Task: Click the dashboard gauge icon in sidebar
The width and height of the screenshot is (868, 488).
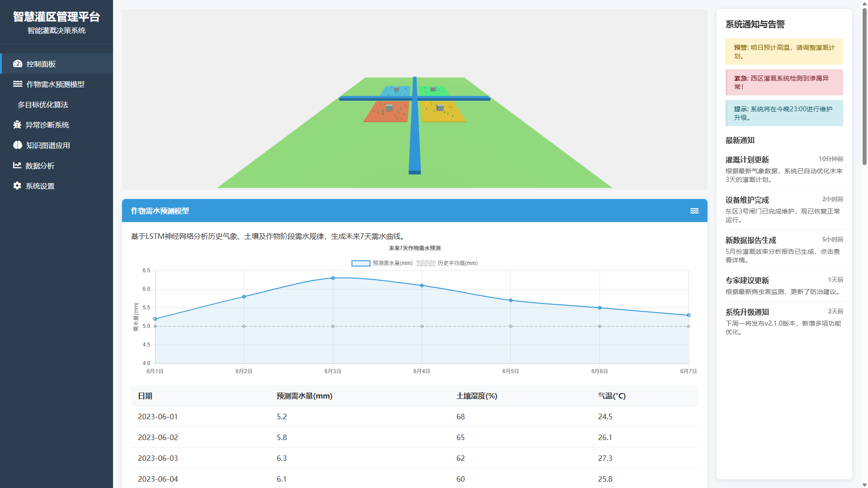Action: [18, 64]
